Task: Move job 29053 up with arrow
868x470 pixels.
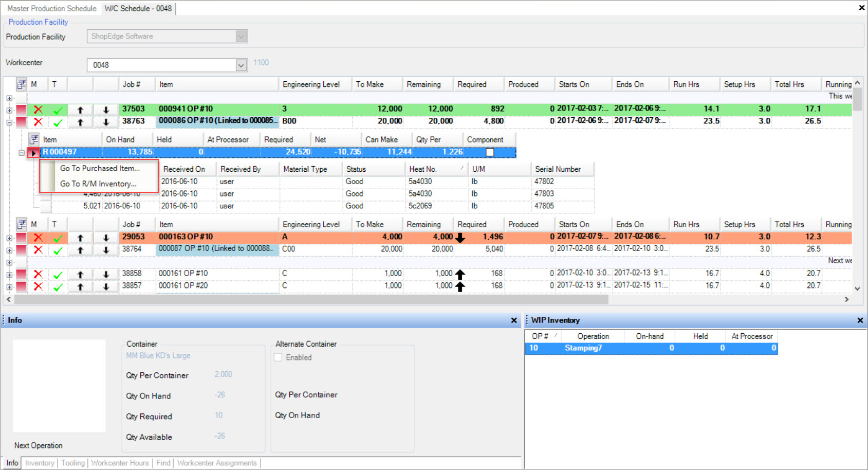Action: click(80, 238)
